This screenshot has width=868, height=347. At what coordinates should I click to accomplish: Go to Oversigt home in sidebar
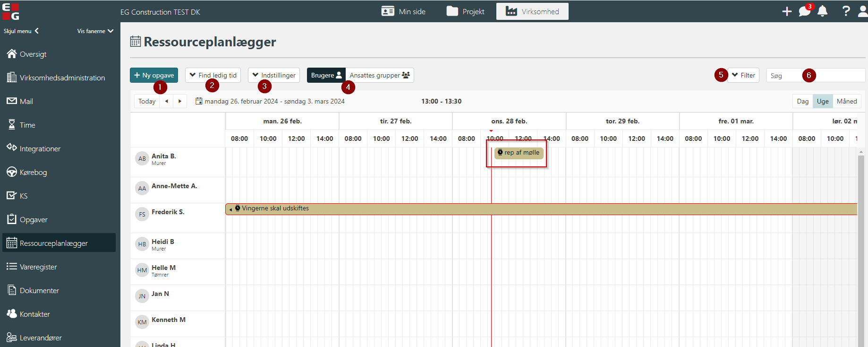[33, 54]
